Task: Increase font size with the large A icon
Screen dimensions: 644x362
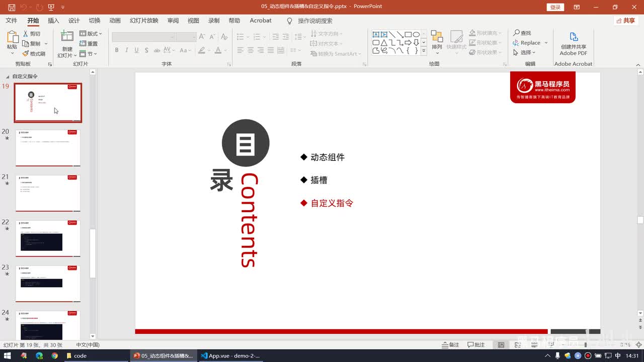Action: pyautogui.click(x=202, y=37)
